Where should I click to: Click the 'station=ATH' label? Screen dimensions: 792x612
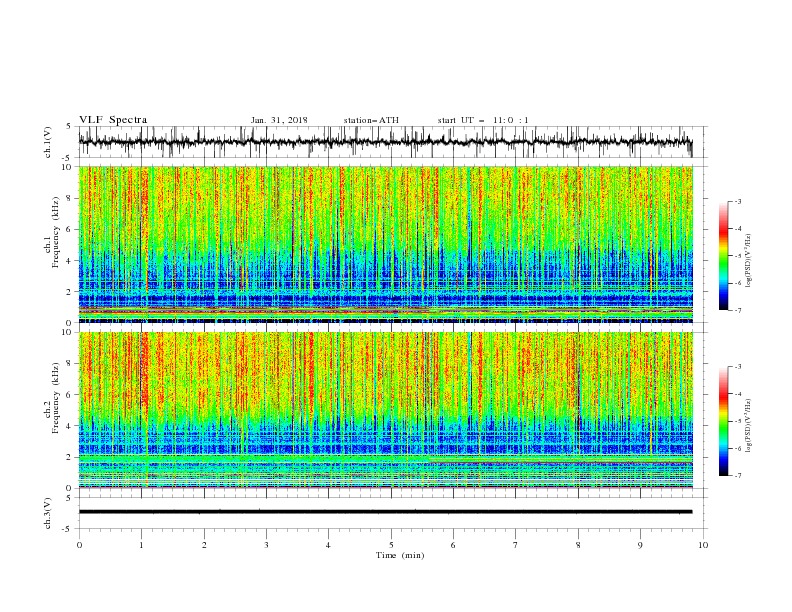pyautogui.click(x=371, y=120)
